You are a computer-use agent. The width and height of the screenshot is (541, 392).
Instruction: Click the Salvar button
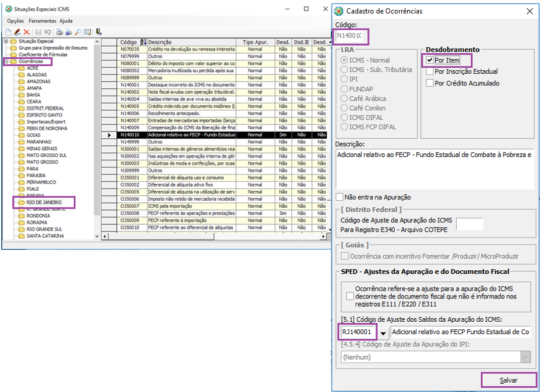509,380
